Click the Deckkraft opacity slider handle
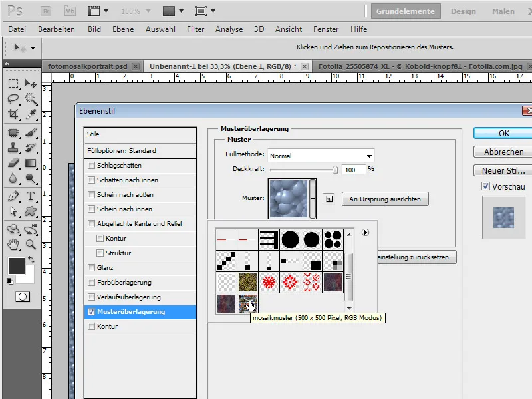The height and width of the screenshot is (399, 532). [x=335, y=170]
